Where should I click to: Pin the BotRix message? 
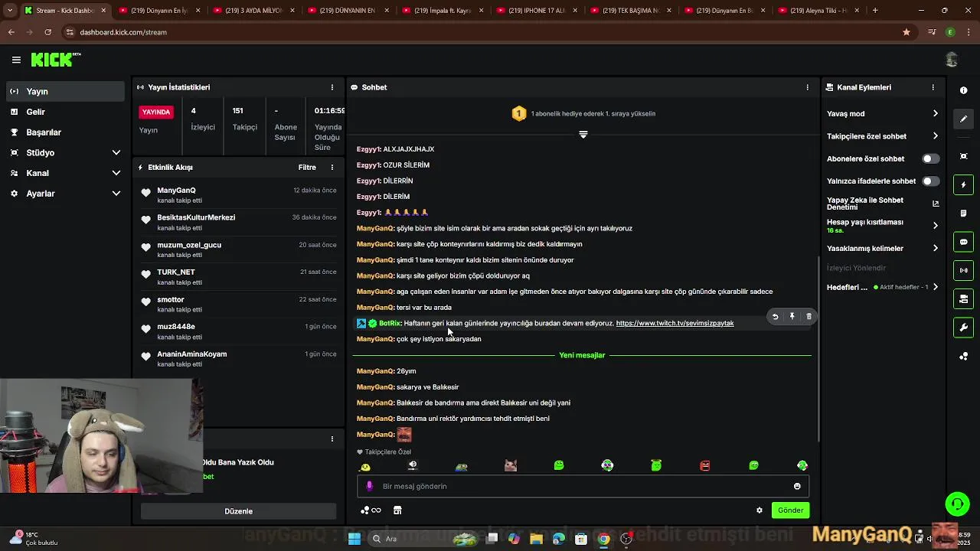click(x=792, y=317)
